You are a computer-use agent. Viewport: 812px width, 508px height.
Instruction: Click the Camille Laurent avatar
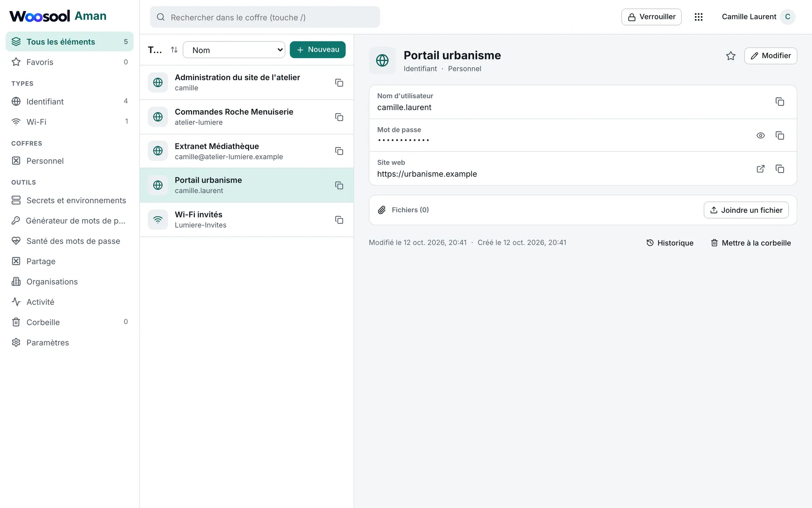coord(787,17)
